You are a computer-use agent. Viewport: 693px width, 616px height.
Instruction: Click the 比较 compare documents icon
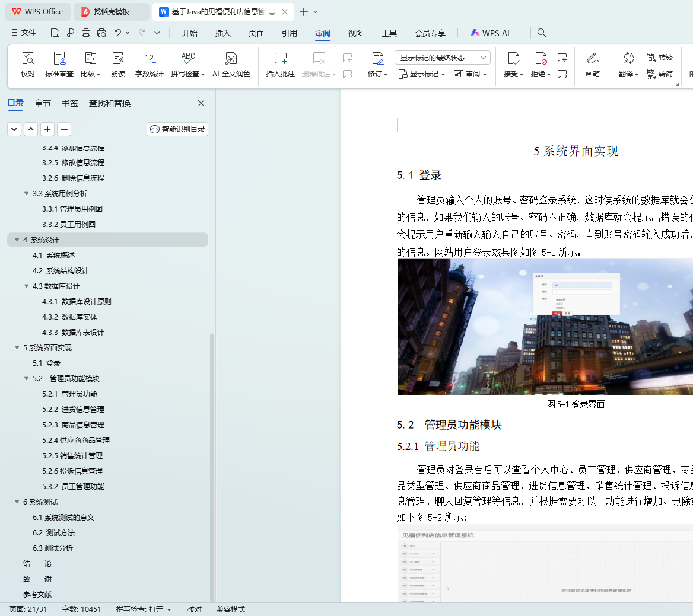point(90,64)
